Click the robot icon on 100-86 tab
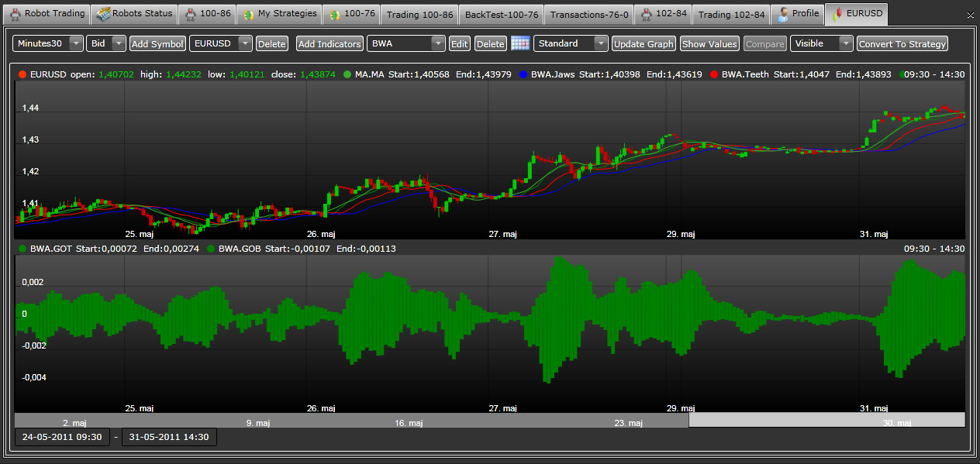Viewport: 980px width, 464px height. pos(191,14)
